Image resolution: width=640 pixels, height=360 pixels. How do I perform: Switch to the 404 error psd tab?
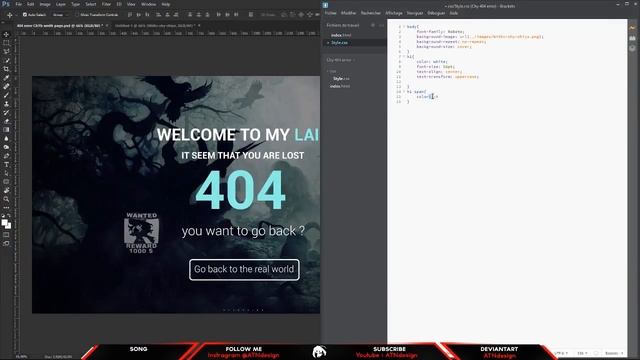coord(61,26)
